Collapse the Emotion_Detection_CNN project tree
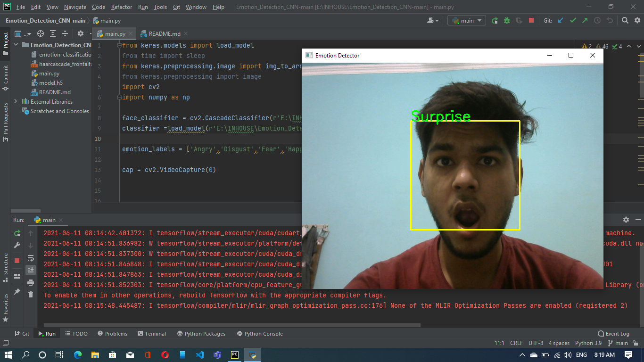Screen dimensions: 644x362 pyautogui.click(x=16, y=45)
